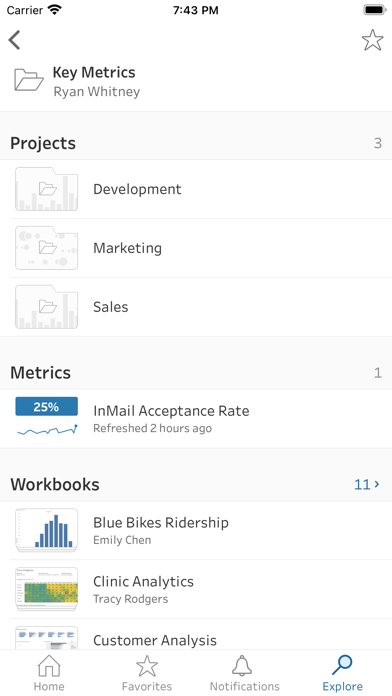Select the Marketing project row label
The image size is (392, 696).
click(127, 248)
